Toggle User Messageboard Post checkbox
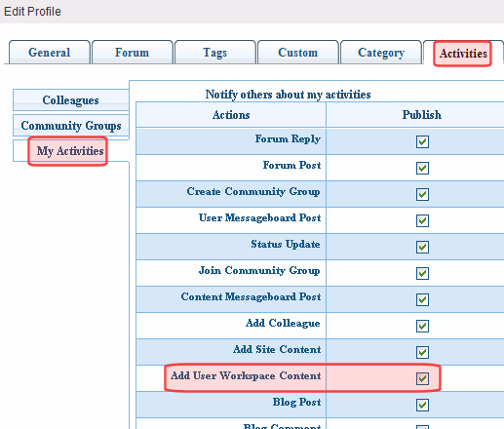Viewport: 504px width, 429px height. point(422,220)
